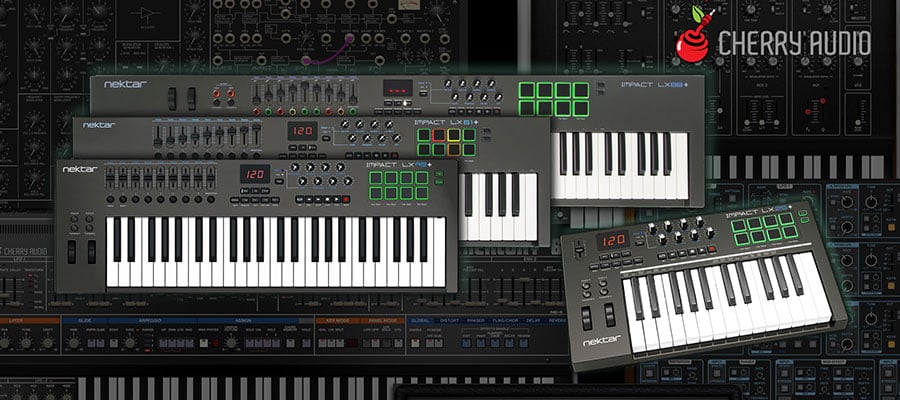The width and height of the screenshot is (900, 400).
Task: Click the ninth (last) fader on the LX49+
Action: point(211,178)
